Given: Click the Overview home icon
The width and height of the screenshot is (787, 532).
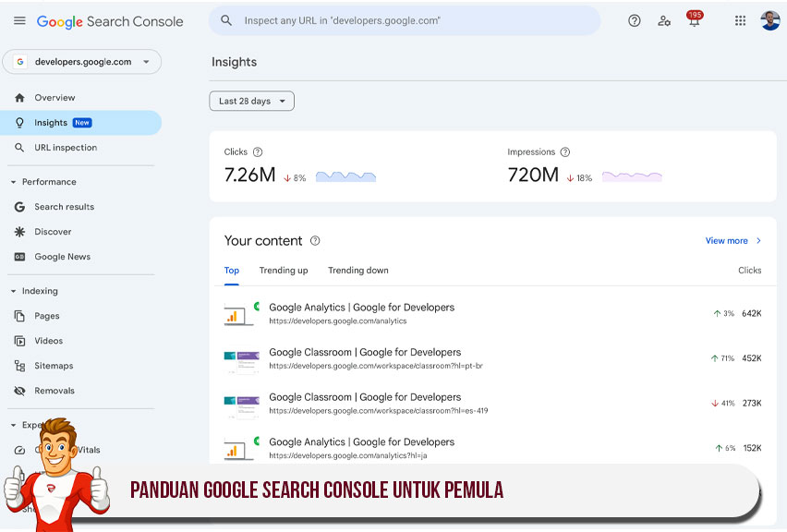Looking at the screenshot, I should [x=19, y=98].
